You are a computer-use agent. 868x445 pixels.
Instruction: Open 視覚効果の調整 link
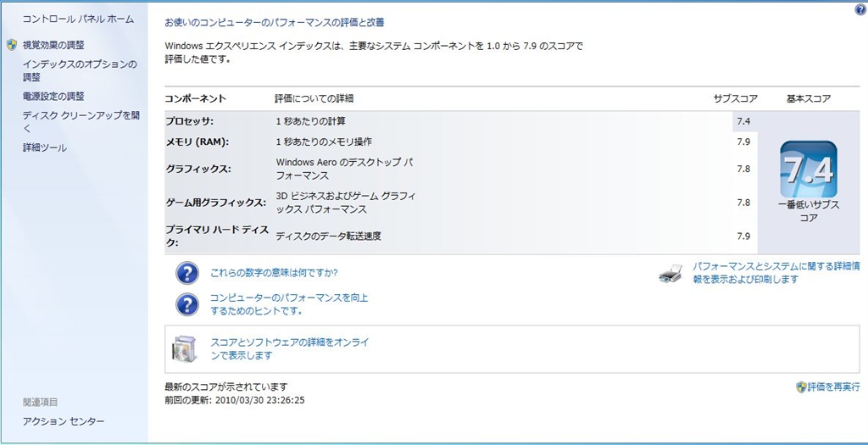coord(53,46)
